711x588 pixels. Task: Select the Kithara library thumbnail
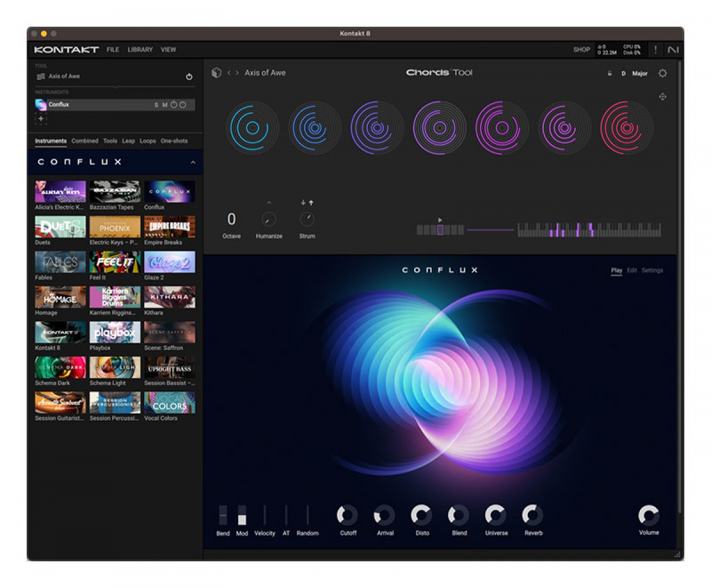pyautogui.click(x=169, y=298)
